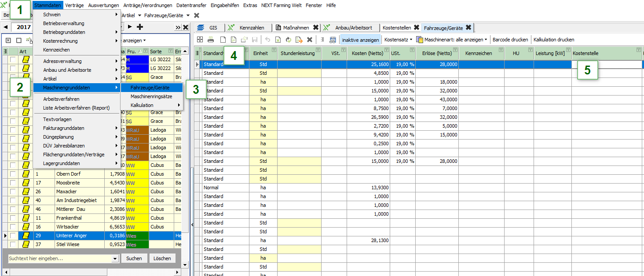This screenshot has height=276, width=644.
Task: Click the plus icon next to the year
Action: pyautogui.click(x=140, y=27)
